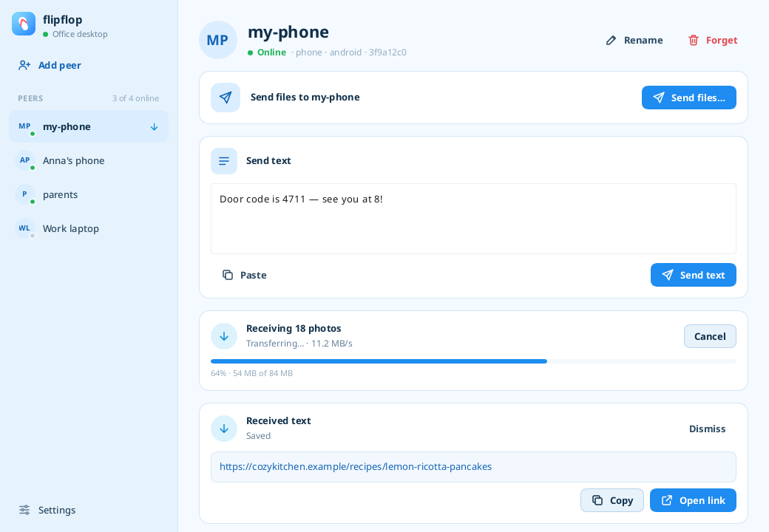This screenshot has height=532, width=769.
Task: Click the 'Office desktop' device label
Action: [x=80, y=34]
